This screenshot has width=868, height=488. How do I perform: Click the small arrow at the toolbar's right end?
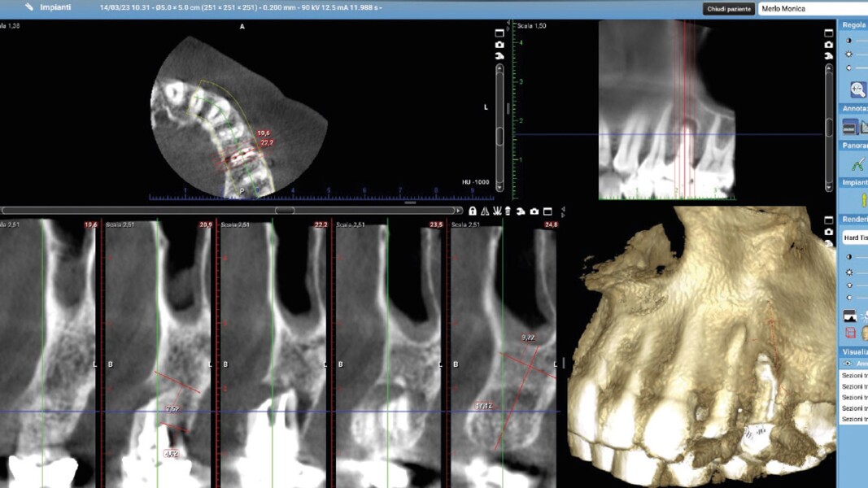(x=561, y=214)
